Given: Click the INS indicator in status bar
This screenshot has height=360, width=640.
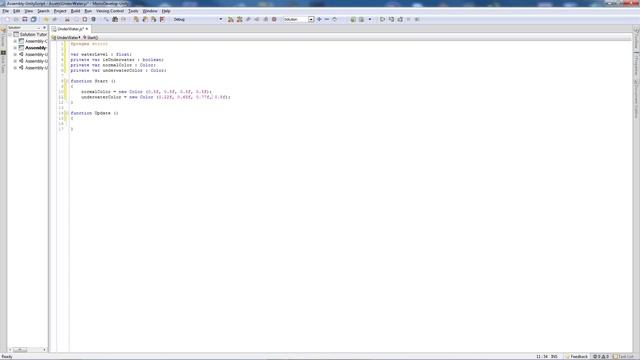Looking at the screenshot, I should (x=554, y=357).
